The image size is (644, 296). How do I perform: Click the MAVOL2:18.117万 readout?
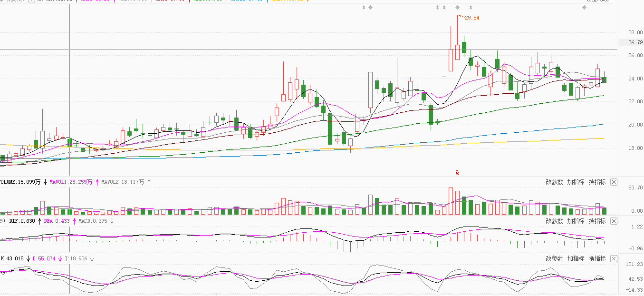pos(123,182)
